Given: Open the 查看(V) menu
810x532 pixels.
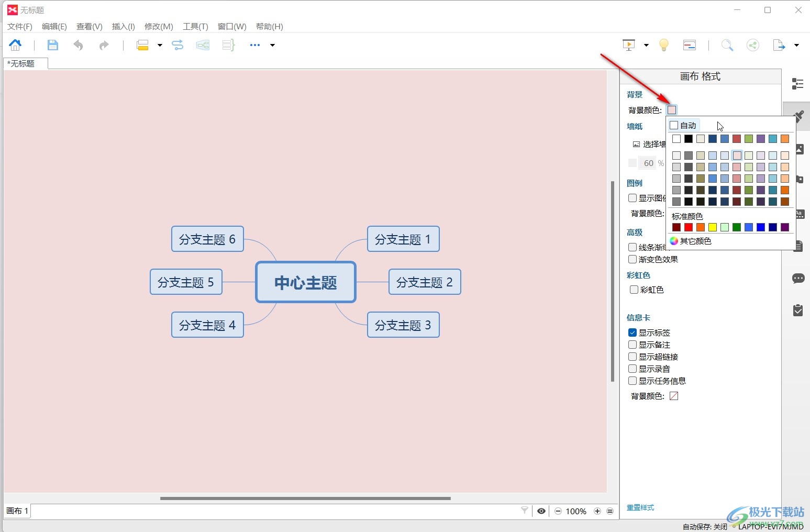Looking at the screenshot, I should tap(90, 27).
